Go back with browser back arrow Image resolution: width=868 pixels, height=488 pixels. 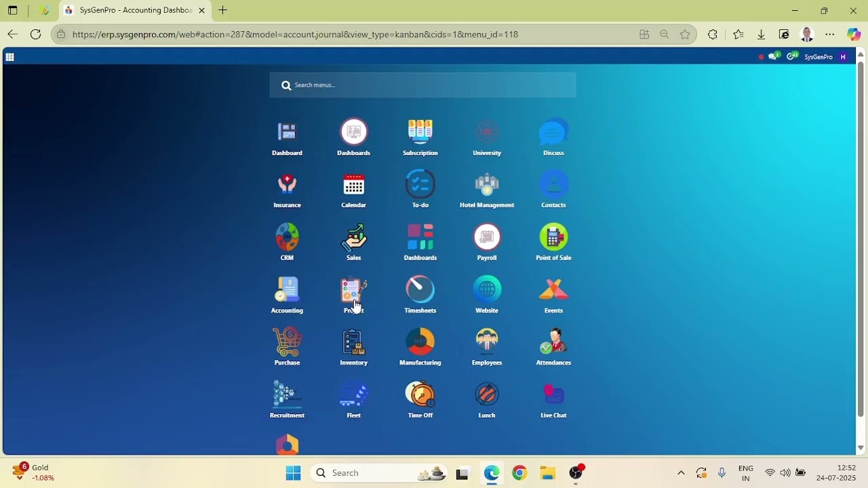12,34
